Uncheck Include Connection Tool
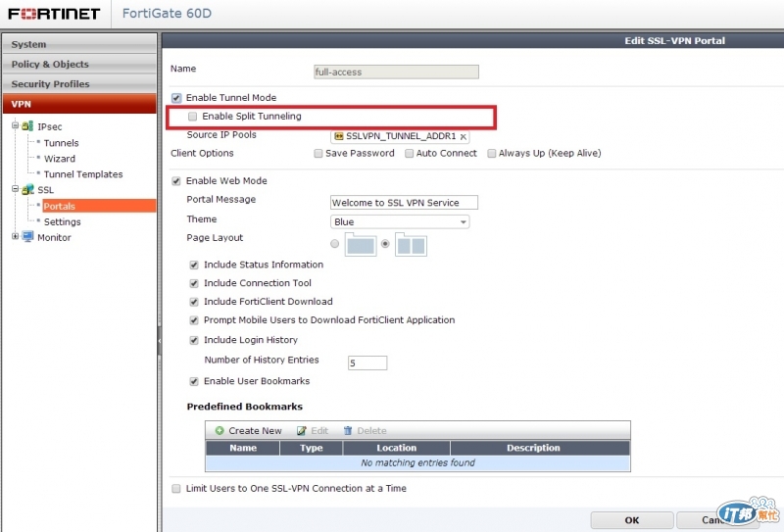The image size is (784, 532). tap(194, 283)
